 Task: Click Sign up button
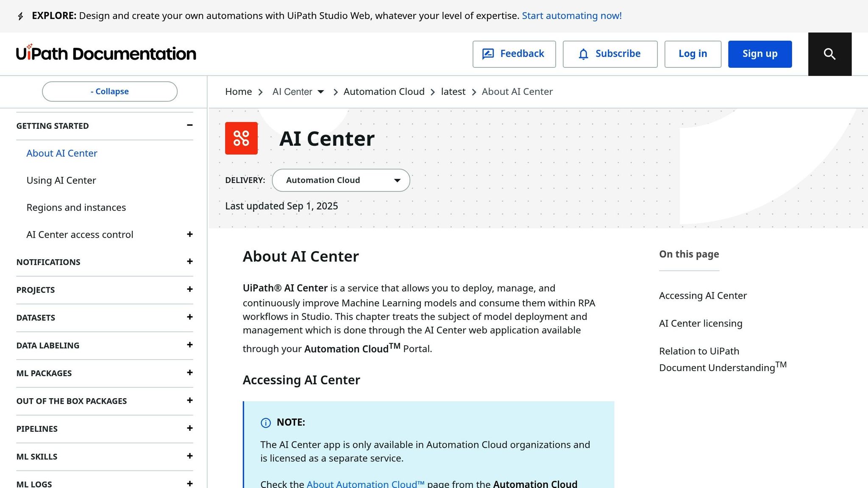point(759,54)
